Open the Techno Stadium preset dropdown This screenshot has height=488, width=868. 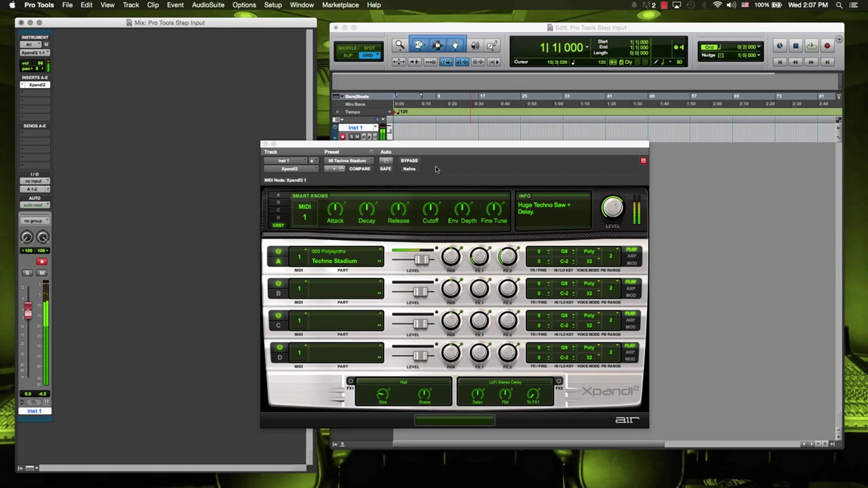point(349,160)
